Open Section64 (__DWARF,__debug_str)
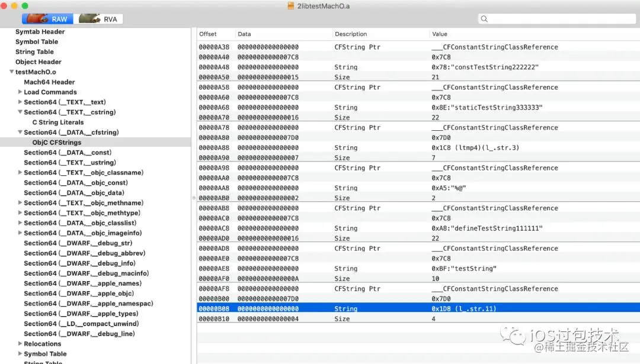The width and height of the screenshot is (640, 364). click(78, 243)
